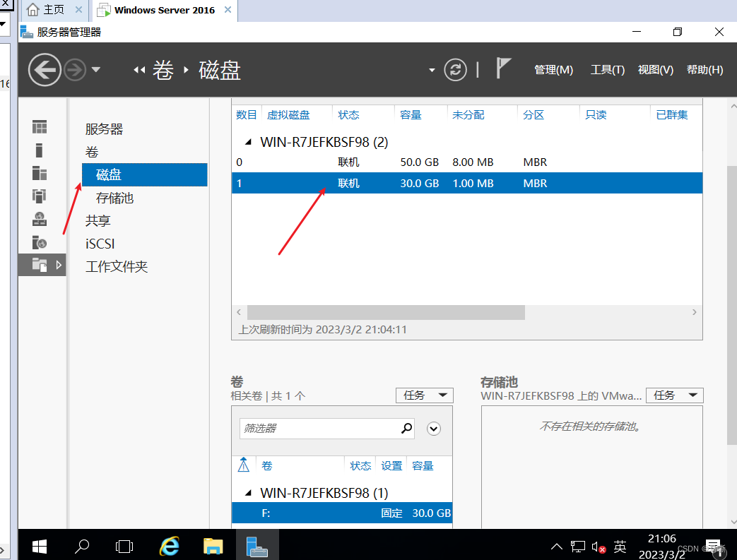Switch to the Windows Server 2016 tab

point(164,11)
